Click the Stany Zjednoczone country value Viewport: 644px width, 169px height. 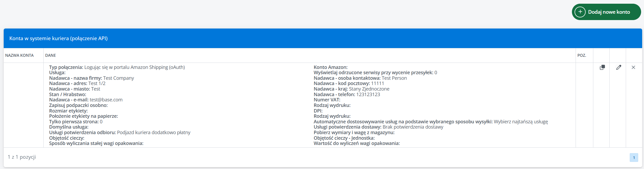(x=369, y=89)
